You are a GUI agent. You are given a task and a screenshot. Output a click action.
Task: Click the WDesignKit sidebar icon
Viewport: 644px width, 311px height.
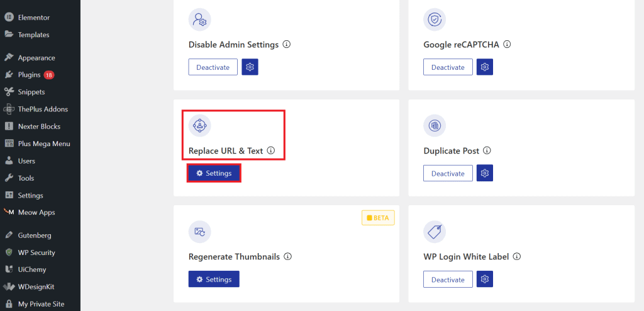pyautogui.click(x=9, y=286)
